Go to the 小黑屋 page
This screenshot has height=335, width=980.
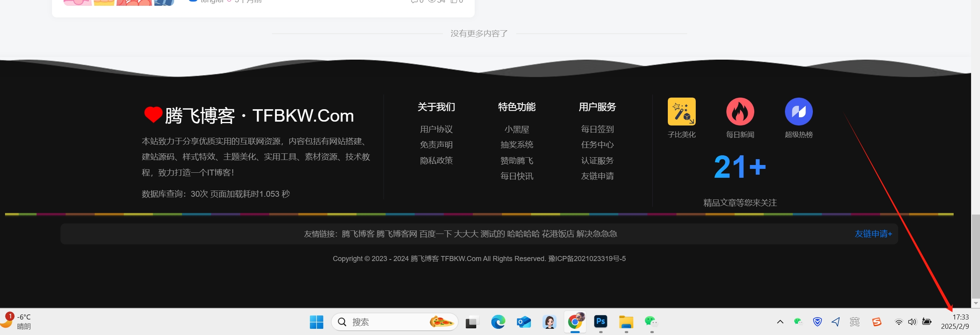pyautogui.click(x=517, y=129)
